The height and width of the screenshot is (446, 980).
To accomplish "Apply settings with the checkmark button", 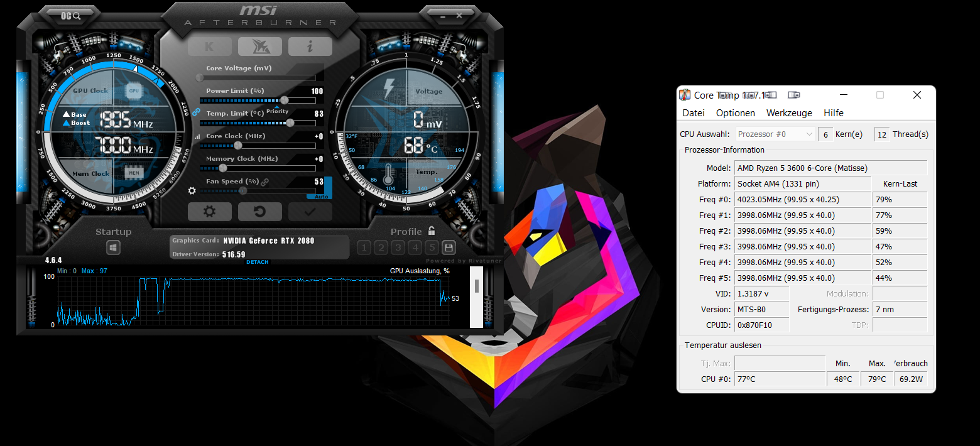I will click(310, 212).
